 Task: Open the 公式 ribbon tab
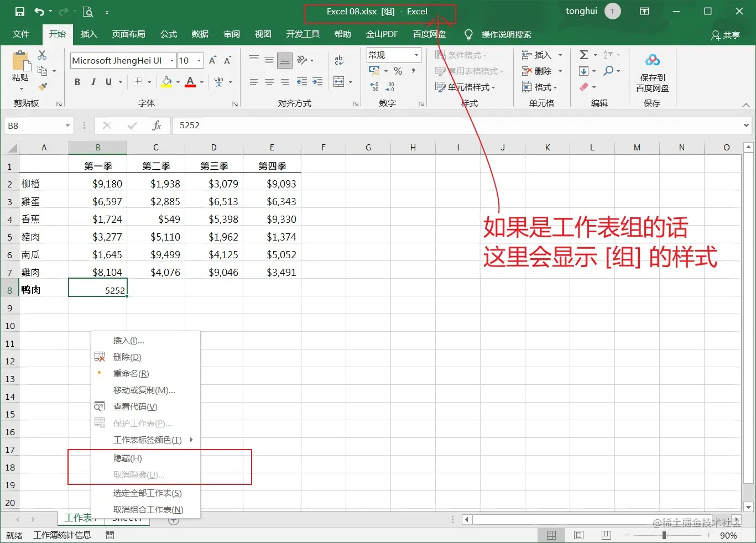(169, 34)
